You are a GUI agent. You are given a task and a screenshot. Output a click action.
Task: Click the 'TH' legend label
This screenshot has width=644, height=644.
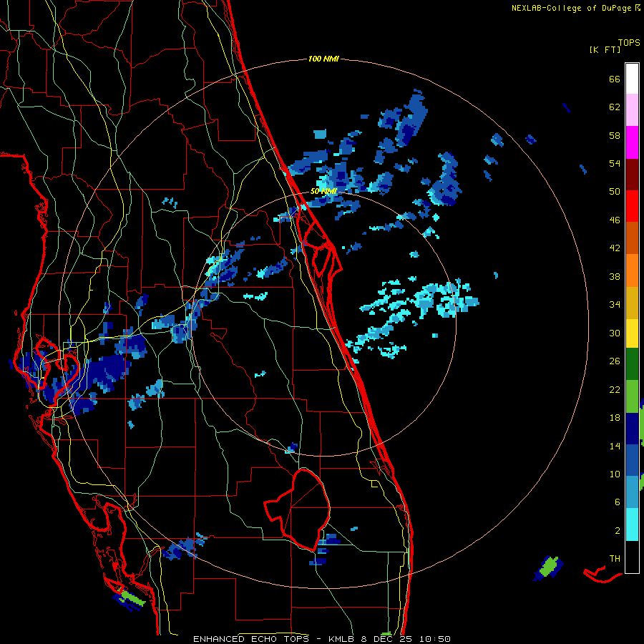click(615, 559)
